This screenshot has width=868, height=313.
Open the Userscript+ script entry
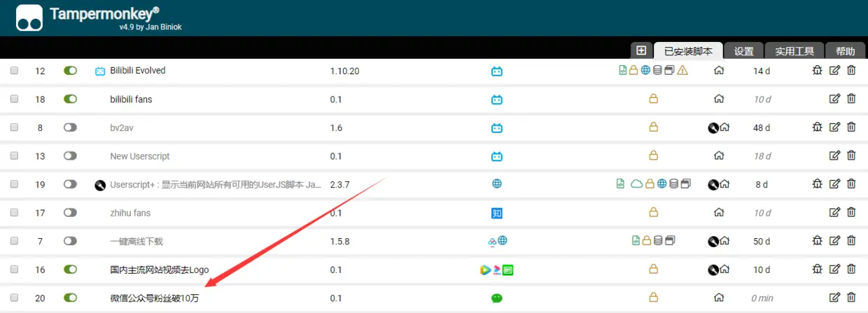216,184
